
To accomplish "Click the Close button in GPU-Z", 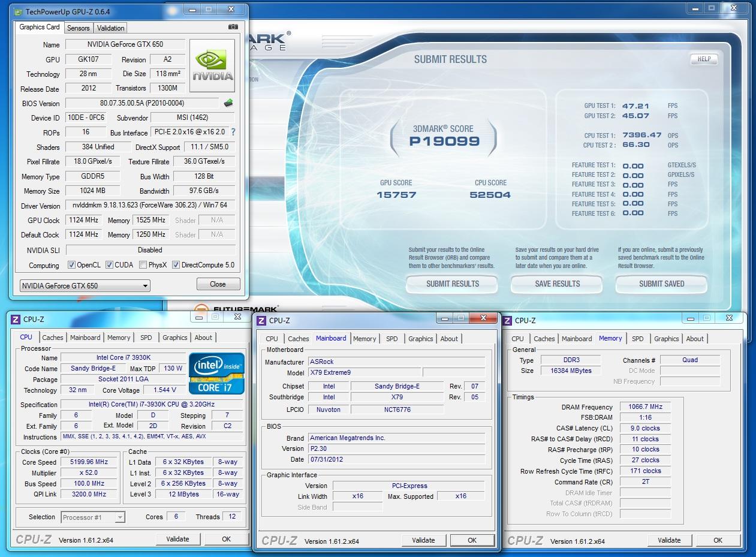I will (218, 284).
